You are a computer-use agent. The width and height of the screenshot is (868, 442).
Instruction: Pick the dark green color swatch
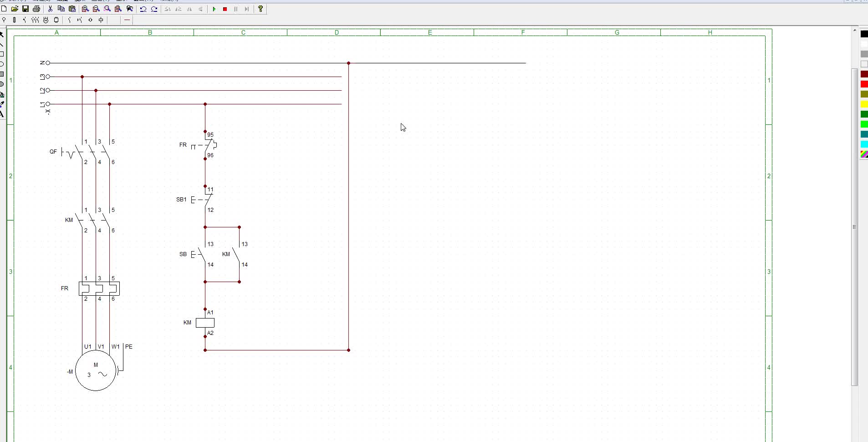click(864, 114)
